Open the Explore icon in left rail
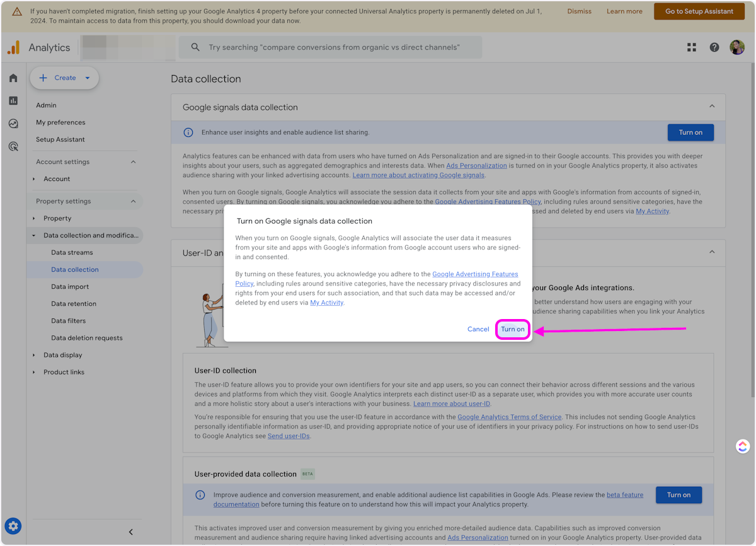This screenshot has width=756, height=546. (13, 124)
